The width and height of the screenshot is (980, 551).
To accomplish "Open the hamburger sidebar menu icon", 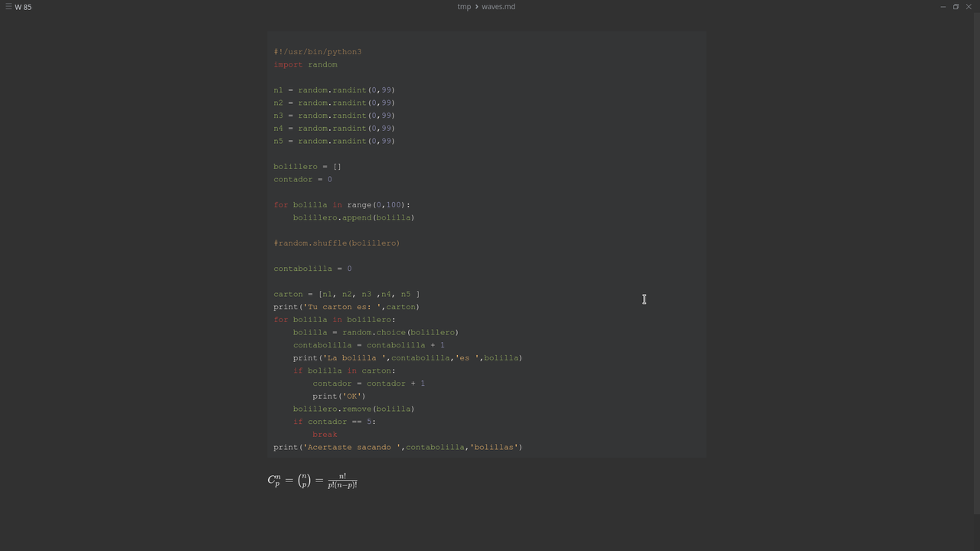I will (x=8, y=7).
